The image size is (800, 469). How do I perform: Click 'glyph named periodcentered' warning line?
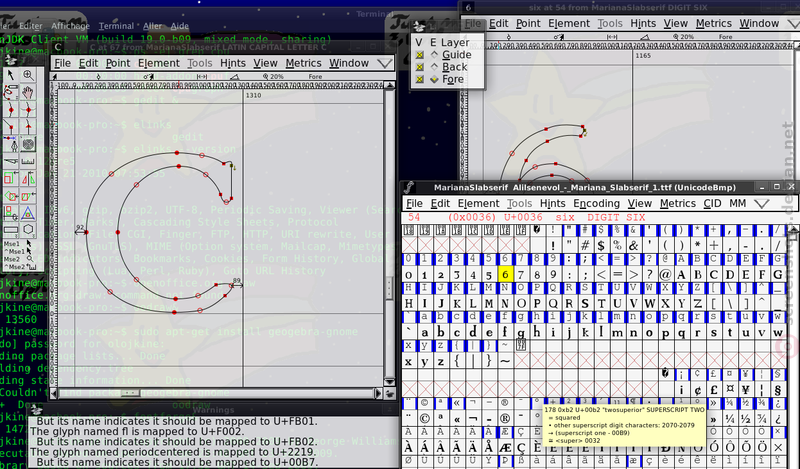174,452
